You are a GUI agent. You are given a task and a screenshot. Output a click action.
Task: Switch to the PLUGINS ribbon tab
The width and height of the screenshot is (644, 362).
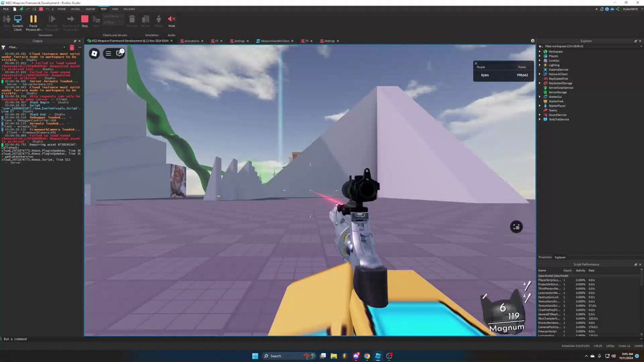[129, 9]
